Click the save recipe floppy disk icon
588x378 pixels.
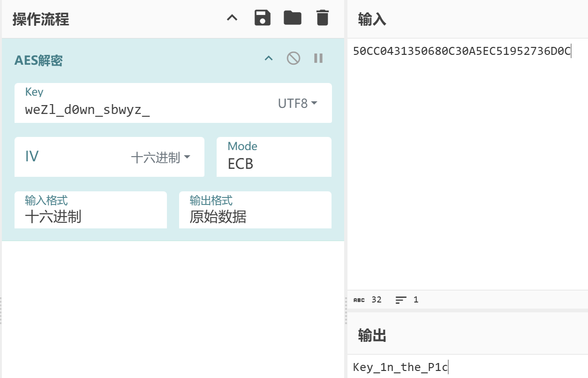coord(263,18)
